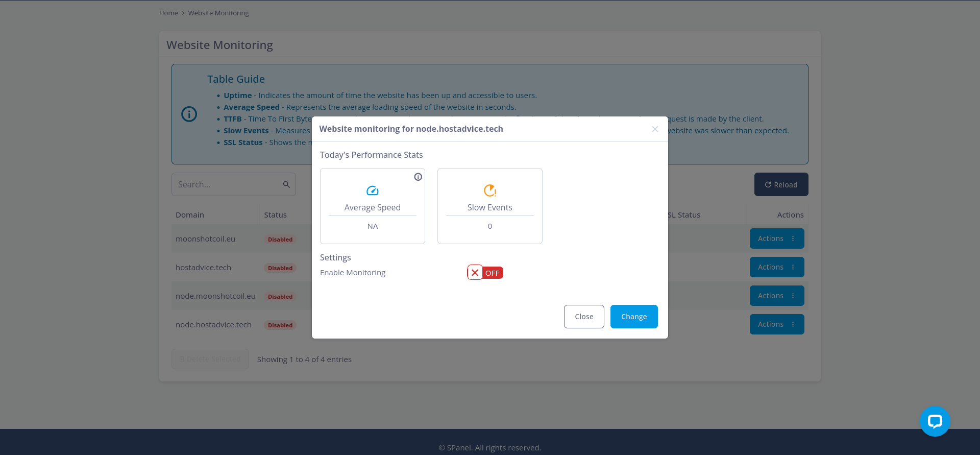The height and width of the screenshot is (455, 980).
Task: Toggle the Enable Monitoring switch
Action: [485, 273]
